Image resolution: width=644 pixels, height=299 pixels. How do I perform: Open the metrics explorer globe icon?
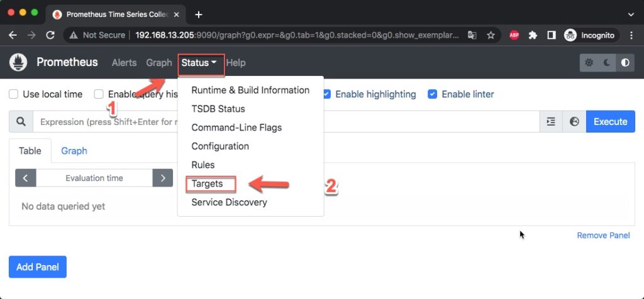pos(574,121)
